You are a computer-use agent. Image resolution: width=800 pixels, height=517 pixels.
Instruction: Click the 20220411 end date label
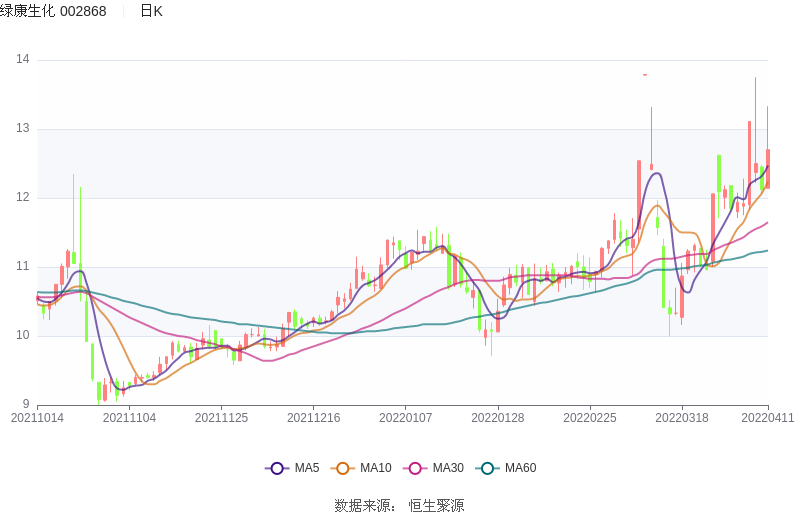(767, 418)
